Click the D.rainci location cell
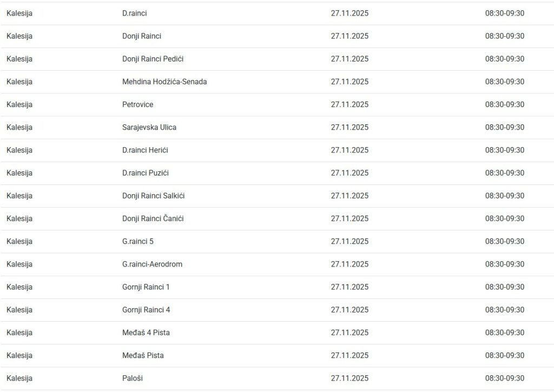The width and height of the screenshot is (554, 392). (x=134, y=14)
